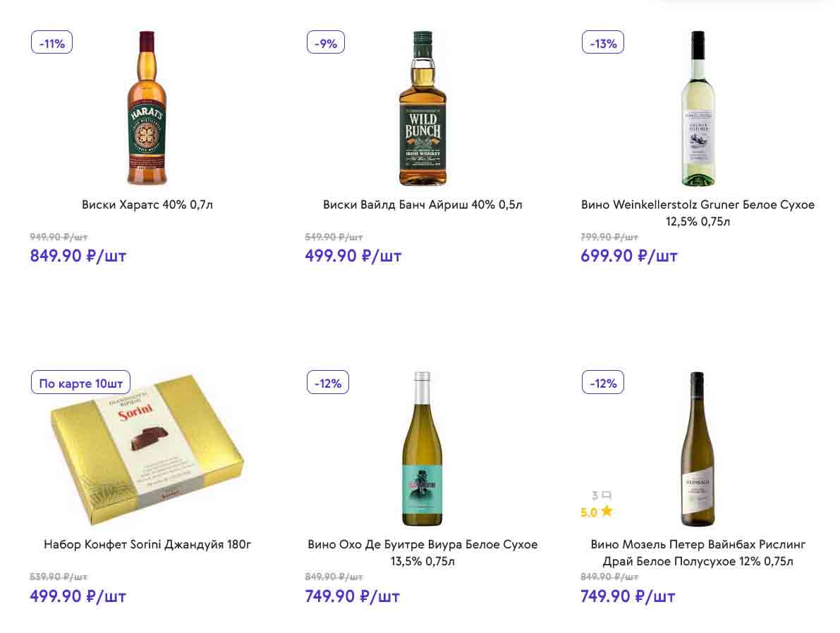This screenshot has width=840, height=633.
Task: Click the Sorini 499.90 ₽/шт price
Action: (78, 596)
